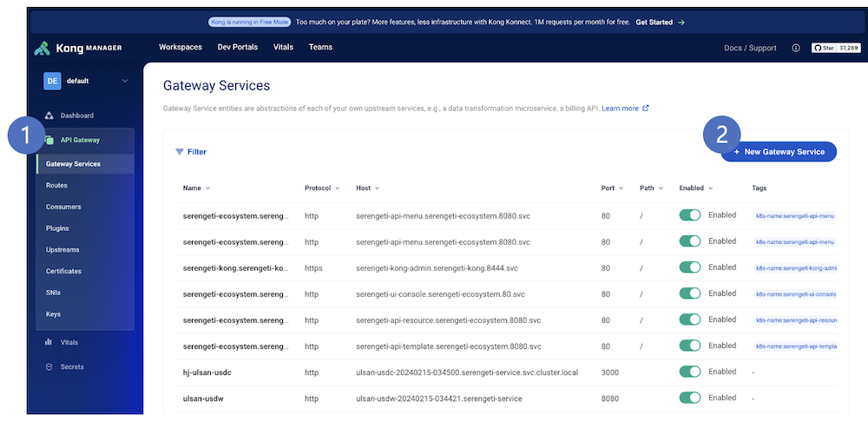Disable the hj-ulsan-usdc service toggle
The image size is (868, 435).
click(x=690, y=372)
